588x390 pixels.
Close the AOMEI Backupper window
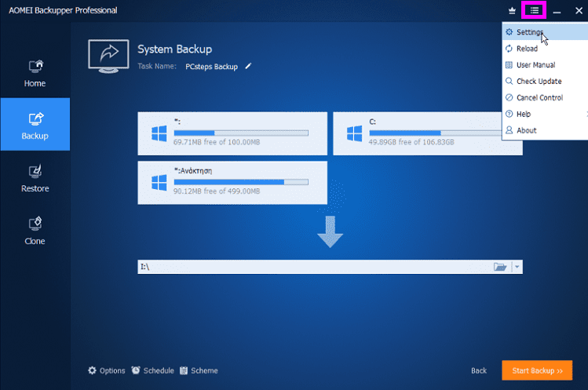(579, 11)
